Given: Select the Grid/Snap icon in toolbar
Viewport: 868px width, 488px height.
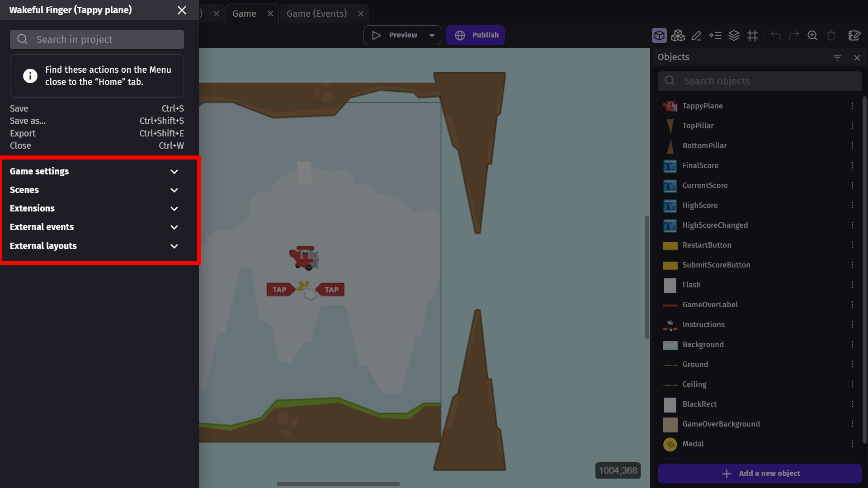Looking at the screenshot, I should click(x=752, y=35).
